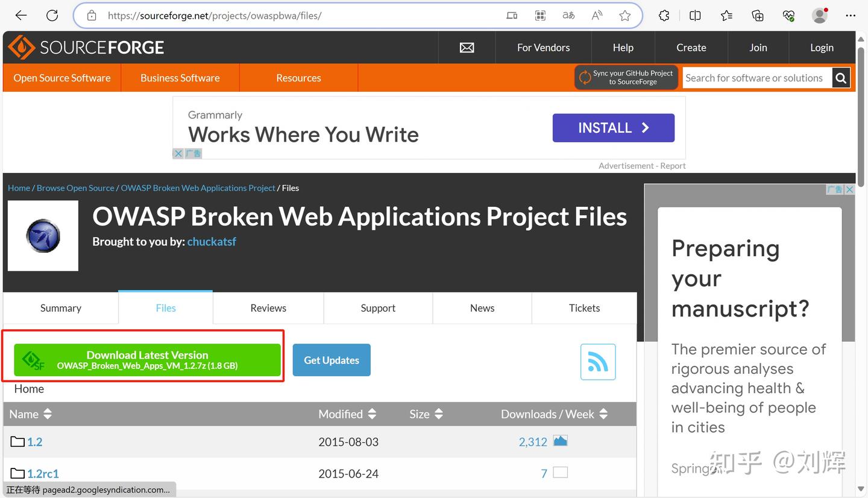Open the browser extensions puzzle icon

click(x=664, y=16)
